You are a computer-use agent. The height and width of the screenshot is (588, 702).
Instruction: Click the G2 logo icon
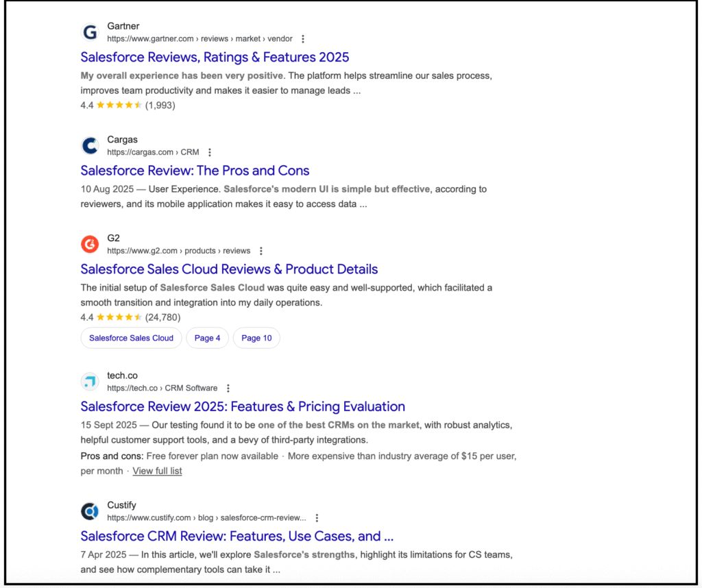coord(90,244)
